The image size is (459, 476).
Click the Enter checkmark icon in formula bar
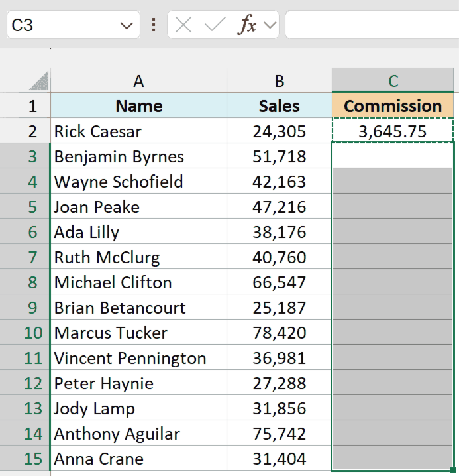click(215, 25)
